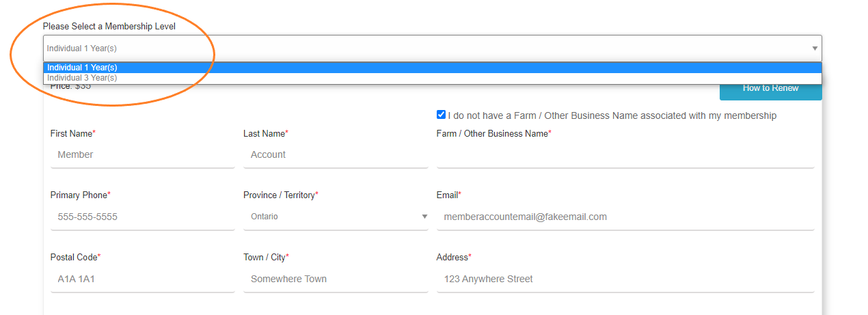Choose the Individual 3 Year(s) option

pos(82,78)
